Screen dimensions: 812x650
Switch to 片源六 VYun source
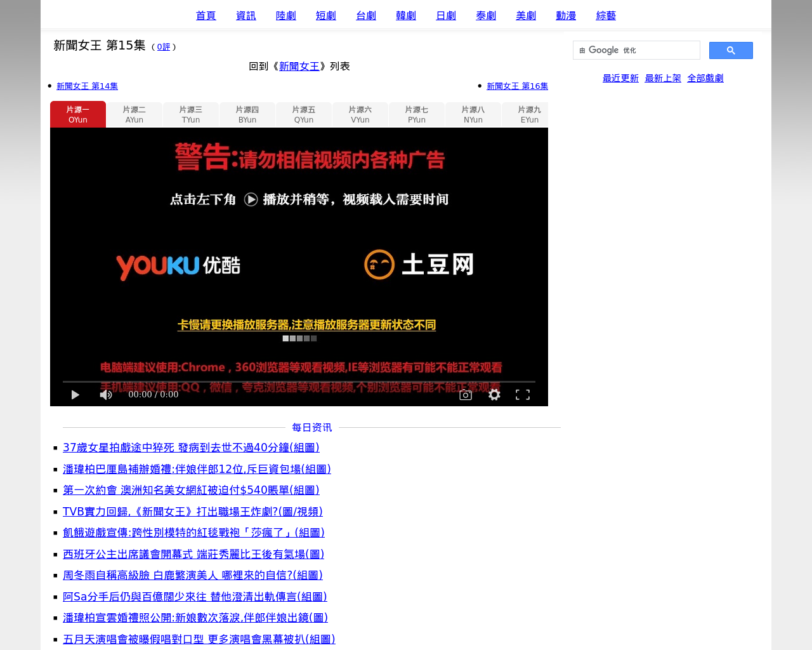point(360,114)
